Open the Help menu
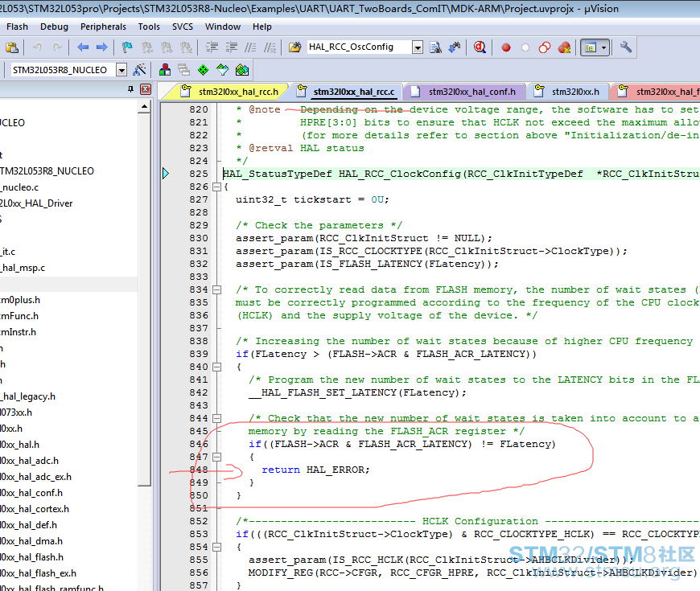Viewport: 700px width, 591px height. pyautogui.click(x=262, y=27)
